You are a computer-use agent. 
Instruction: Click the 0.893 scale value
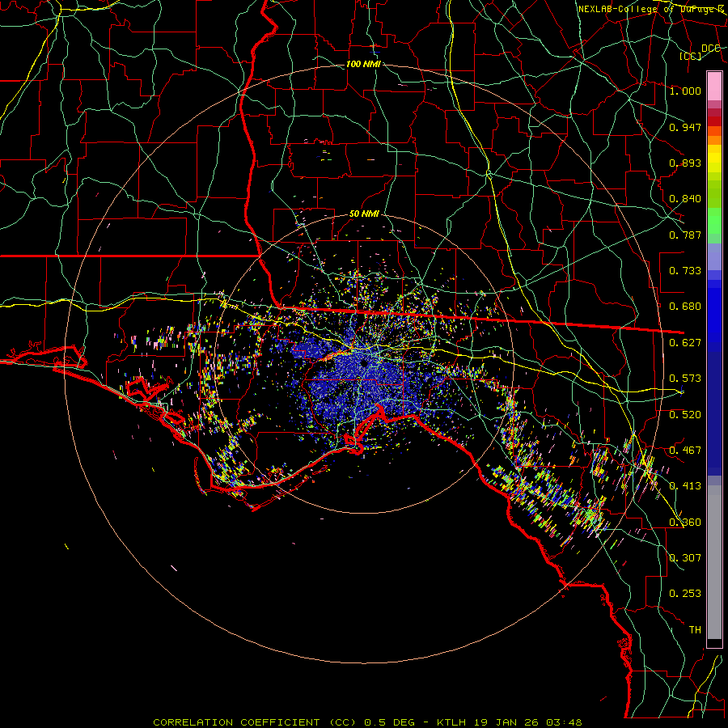[685, 163]
